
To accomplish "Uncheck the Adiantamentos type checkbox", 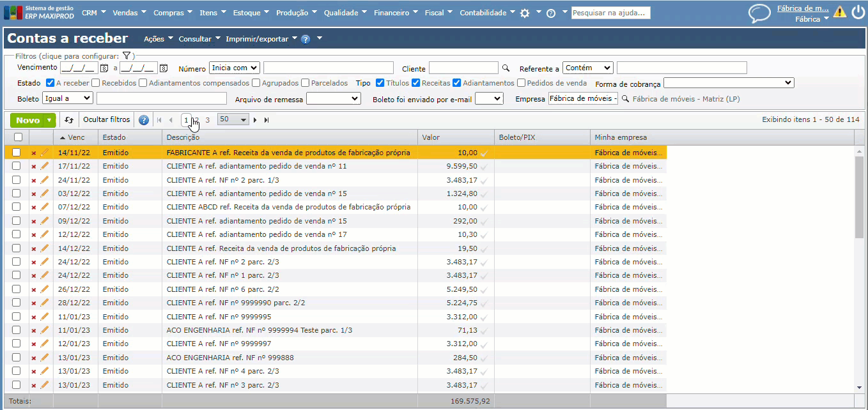I will [456, 83].
